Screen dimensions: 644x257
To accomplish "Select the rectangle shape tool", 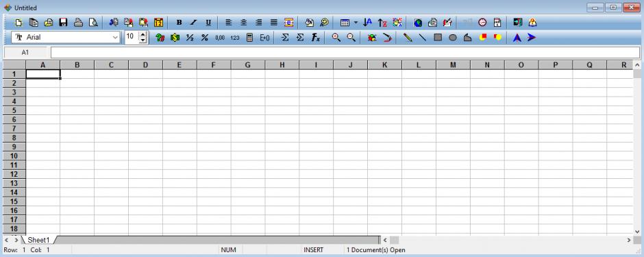I will pyautogui.click(x=438, y=38).
